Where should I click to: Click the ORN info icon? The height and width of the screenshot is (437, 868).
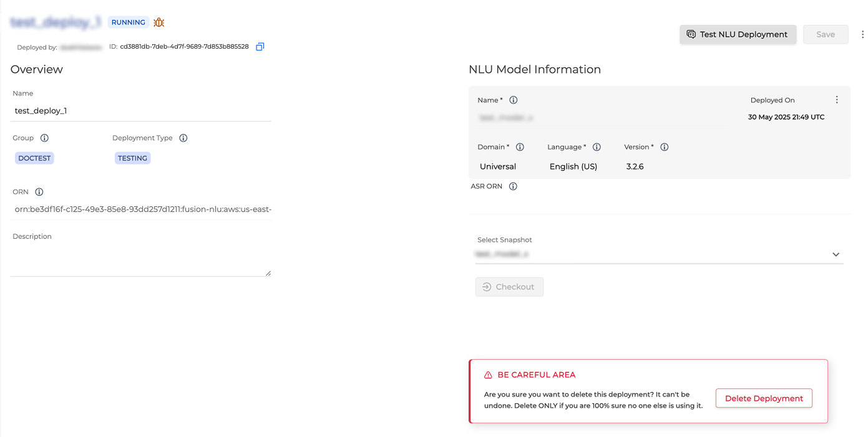coord(39,192)
